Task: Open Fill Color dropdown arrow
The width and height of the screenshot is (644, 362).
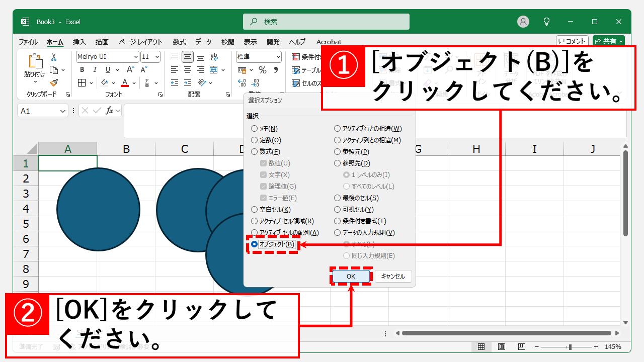Action: (113, 82)
